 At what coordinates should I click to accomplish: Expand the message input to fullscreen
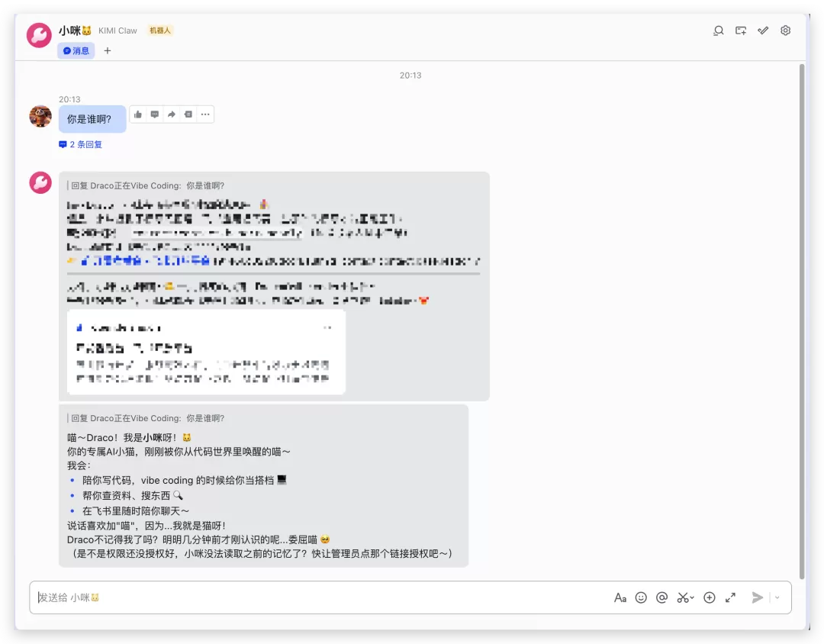730,597
